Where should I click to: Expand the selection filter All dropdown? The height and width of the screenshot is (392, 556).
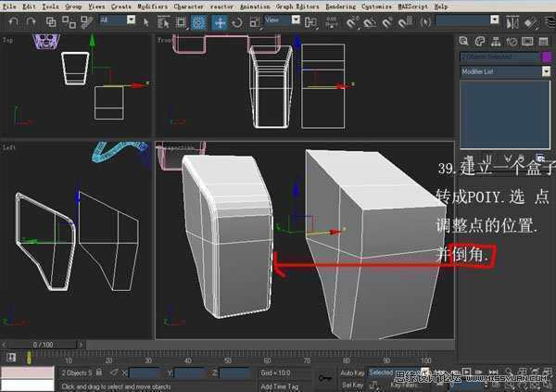pos(131,19)
